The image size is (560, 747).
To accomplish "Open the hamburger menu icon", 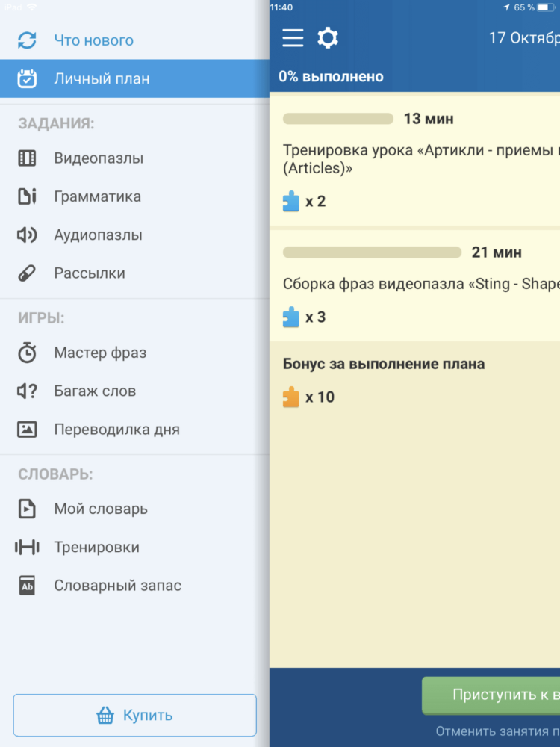I will (293, 37).
